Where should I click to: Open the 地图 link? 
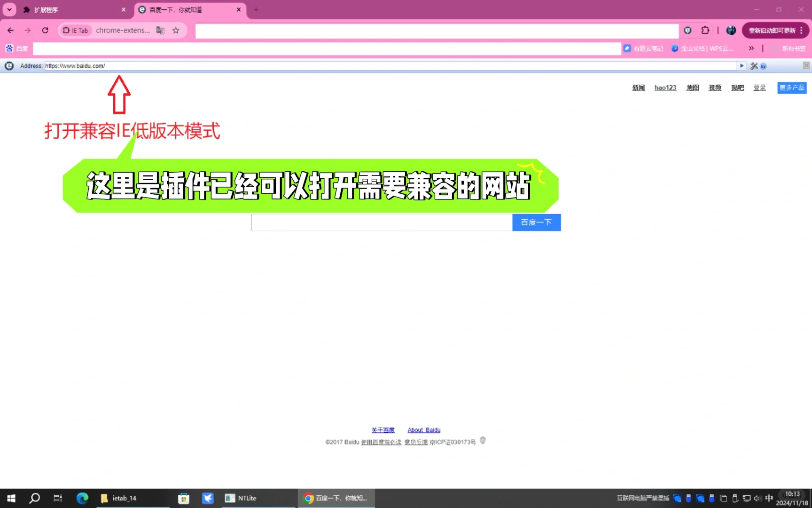coord(693,87)
